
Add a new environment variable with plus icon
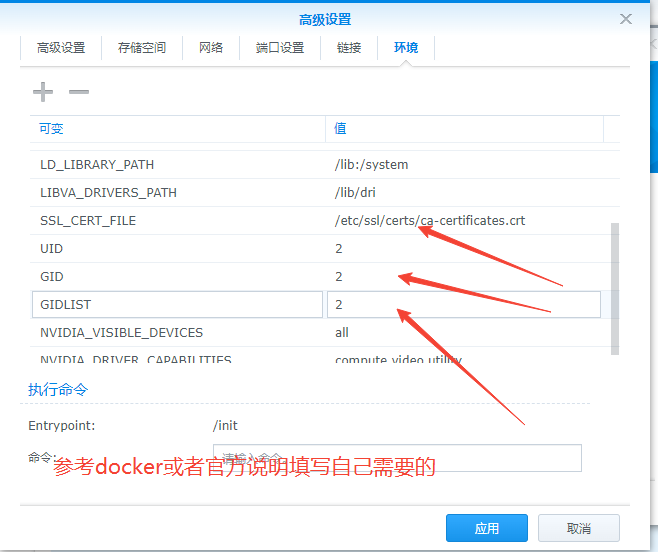pyautogui.click(x=43, y=92)
